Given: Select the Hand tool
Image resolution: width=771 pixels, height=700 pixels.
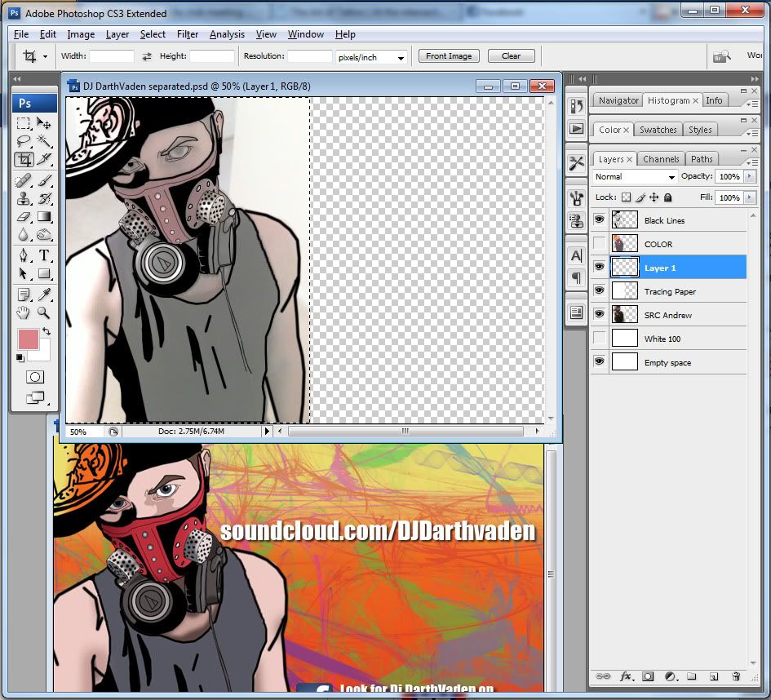Looking at the screenshot, I should [x=24, y=312].
